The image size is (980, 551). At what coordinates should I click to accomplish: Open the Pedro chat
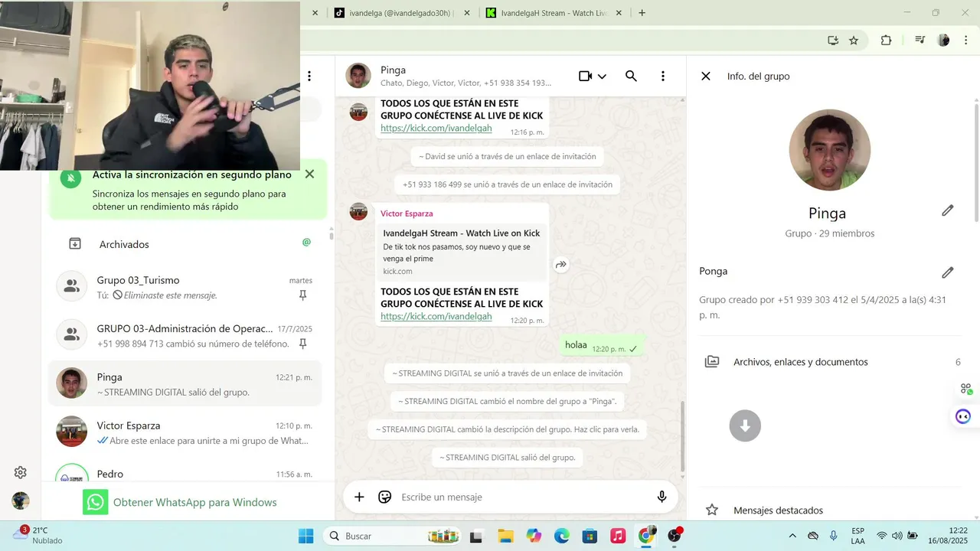click(185, 471)
